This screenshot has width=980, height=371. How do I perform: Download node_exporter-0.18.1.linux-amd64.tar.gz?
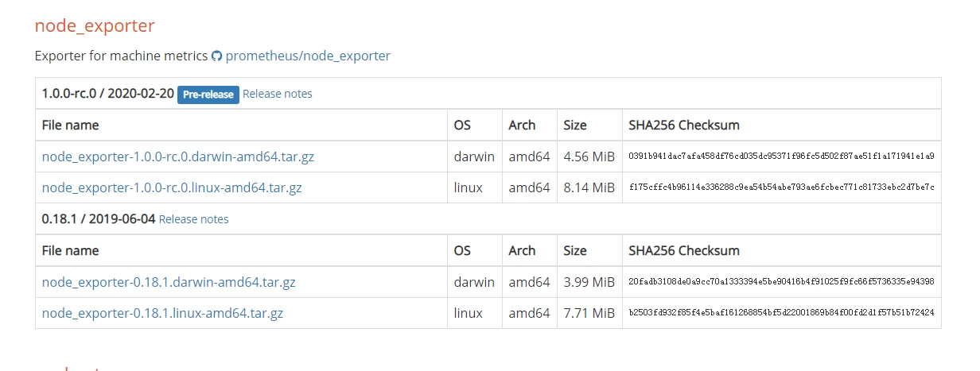[x=162, y=313]
